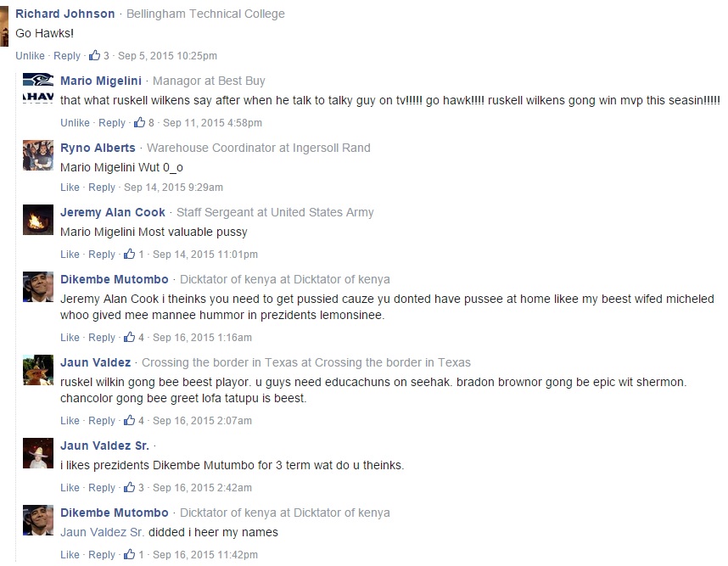
Task: Open Jaun Valdez Sr. sombrero avatar
Action: pos(38,453)
